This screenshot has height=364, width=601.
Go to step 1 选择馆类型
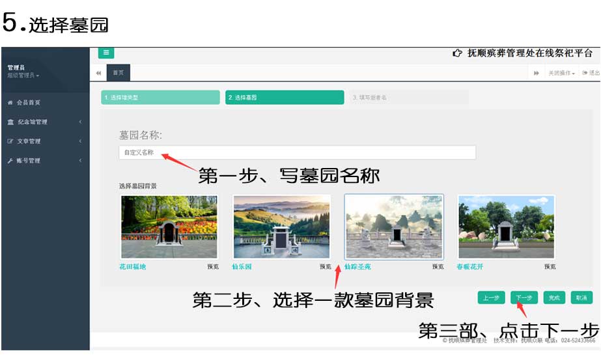coord(160,98)
